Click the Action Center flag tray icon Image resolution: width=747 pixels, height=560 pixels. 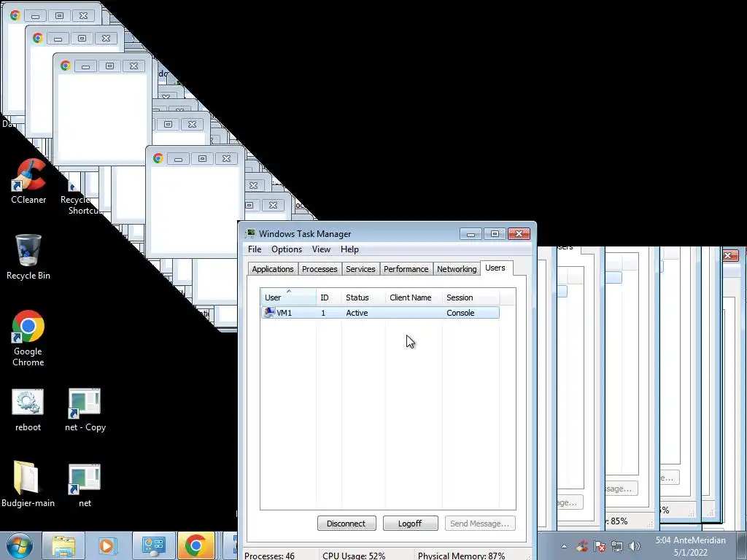[x=600, y=546]
